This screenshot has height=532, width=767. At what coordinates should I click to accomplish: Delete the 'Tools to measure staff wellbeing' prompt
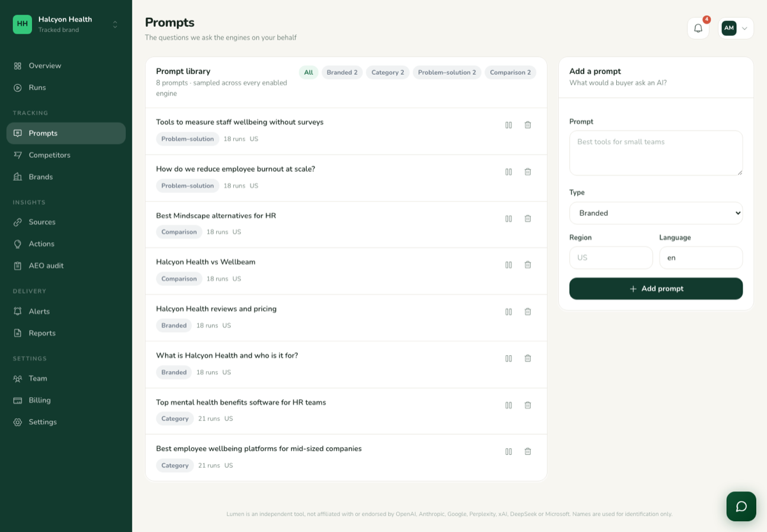pos(528,125)
